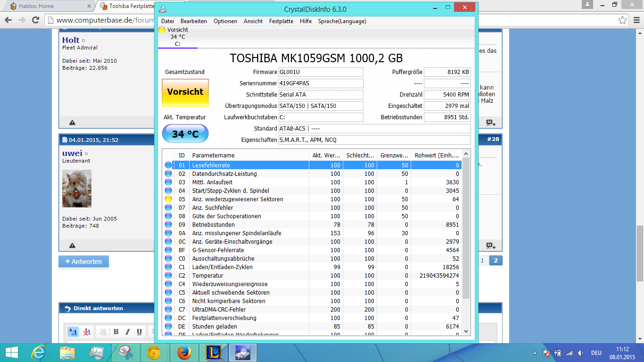Select the Ausschaltungsabbrüche row

pyautogui.click(x=312, y=259)
